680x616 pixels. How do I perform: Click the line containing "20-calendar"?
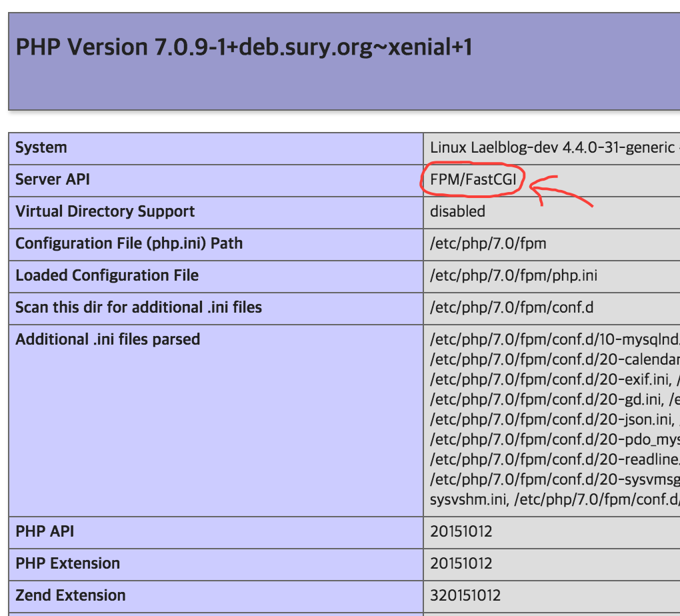point(555,359)
